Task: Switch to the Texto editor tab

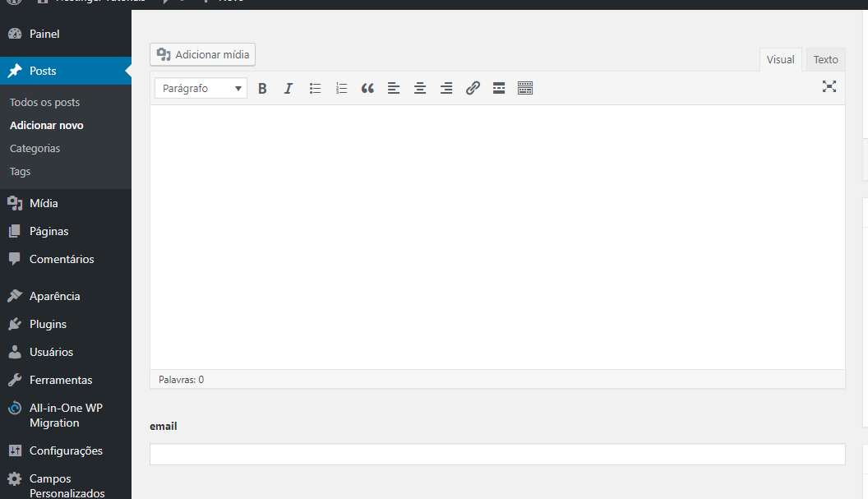Action: click(824, 59)
